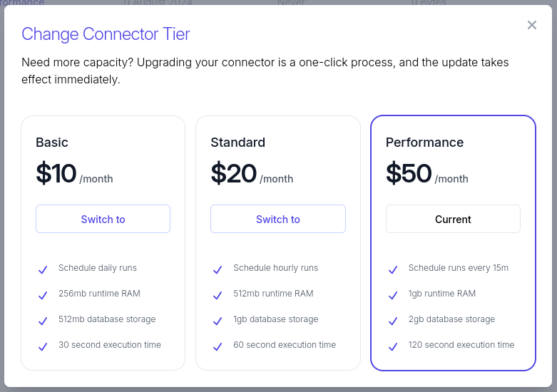Click checkmark beside 120 second execution time

pos(393,346)
